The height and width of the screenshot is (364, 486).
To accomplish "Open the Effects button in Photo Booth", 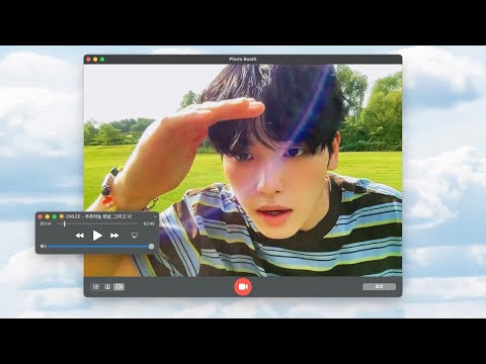I will pos(379,287).
